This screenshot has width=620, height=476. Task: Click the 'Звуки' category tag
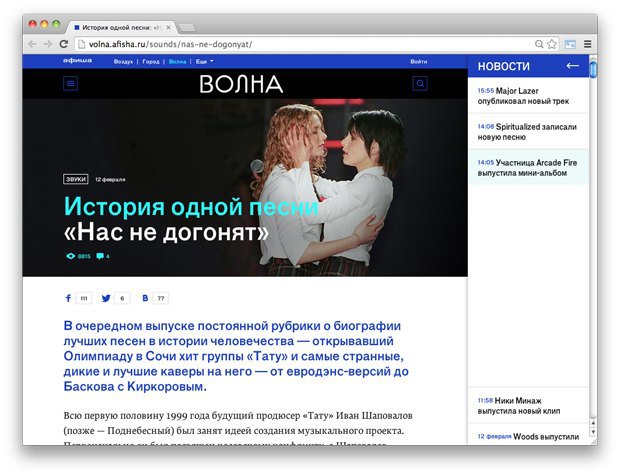coord(75,179)
